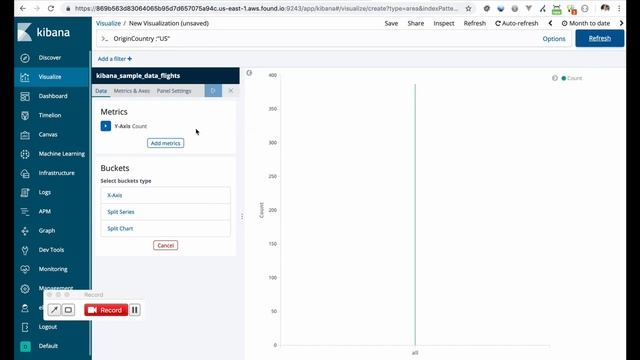Click the green robot browser extension icon
Viewport: 640px width, 360px height.
(556, 9)
